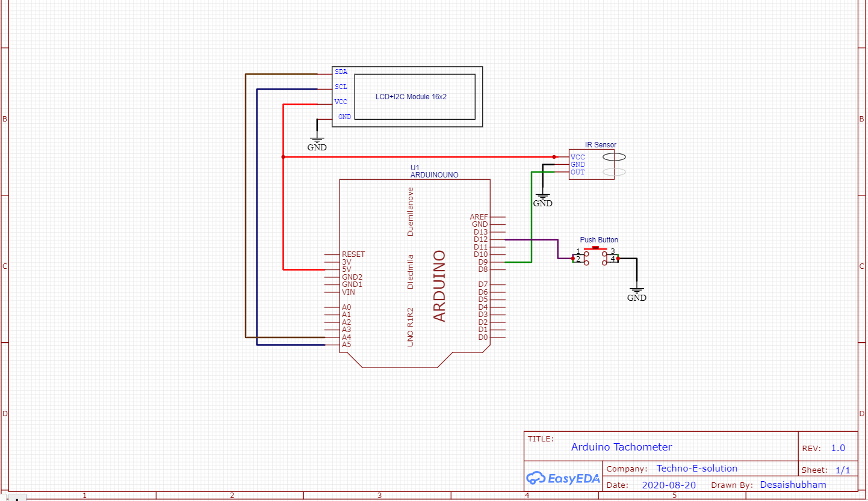Click the GND1 pin label
Image resolution: width=868 pixels, height=501 pixels.
coord(352,284)
